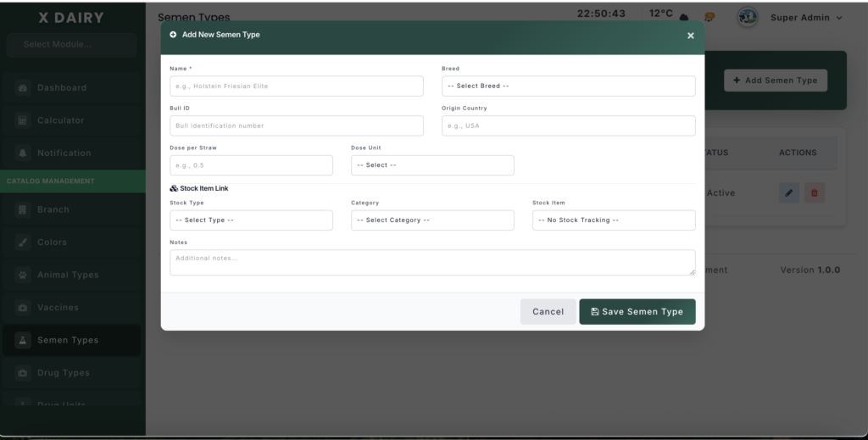The width and height of the screenshot is (868, 440).
Task: Close the Add New Semen Type dialog
Action: coord(690,36)
